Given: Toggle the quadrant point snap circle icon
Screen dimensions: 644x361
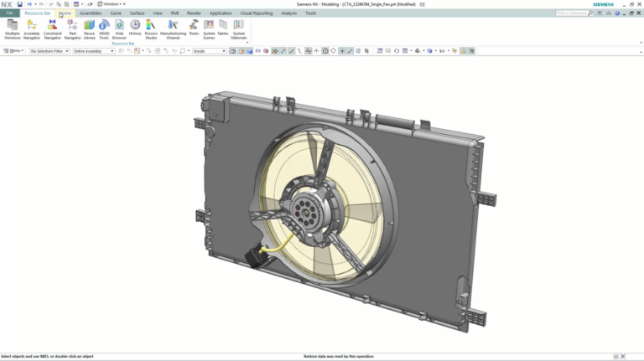Looking at the screenshot, I should 333,51.
